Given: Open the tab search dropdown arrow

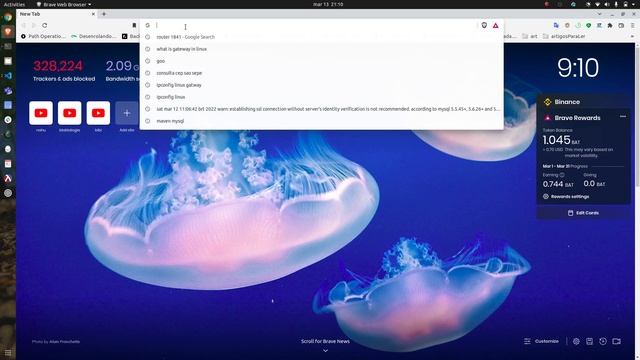Looking at the screenshot, I should pyautogui.click(x=599, y=14).
